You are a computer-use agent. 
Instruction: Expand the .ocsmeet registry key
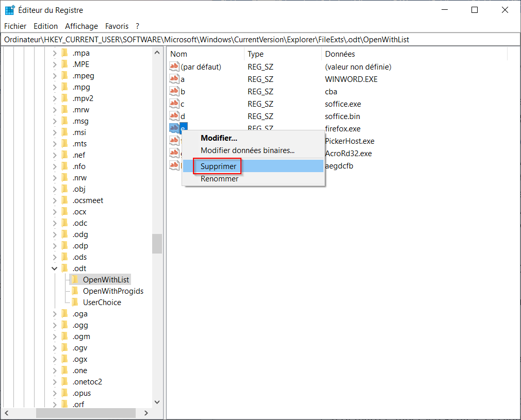pyautogui.click(x=55, y=200)
